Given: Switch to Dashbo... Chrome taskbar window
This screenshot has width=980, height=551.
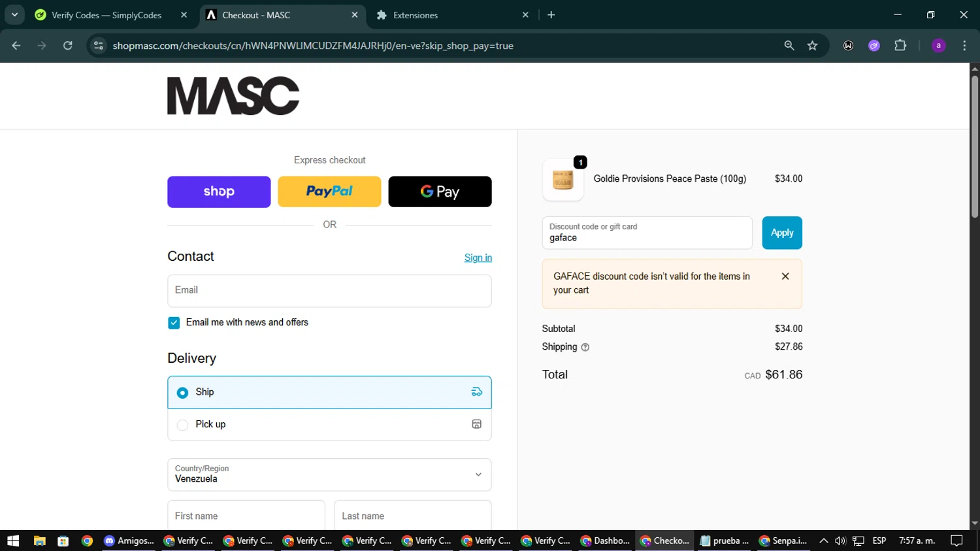Looking at the screenshot, I should point(605,541).
